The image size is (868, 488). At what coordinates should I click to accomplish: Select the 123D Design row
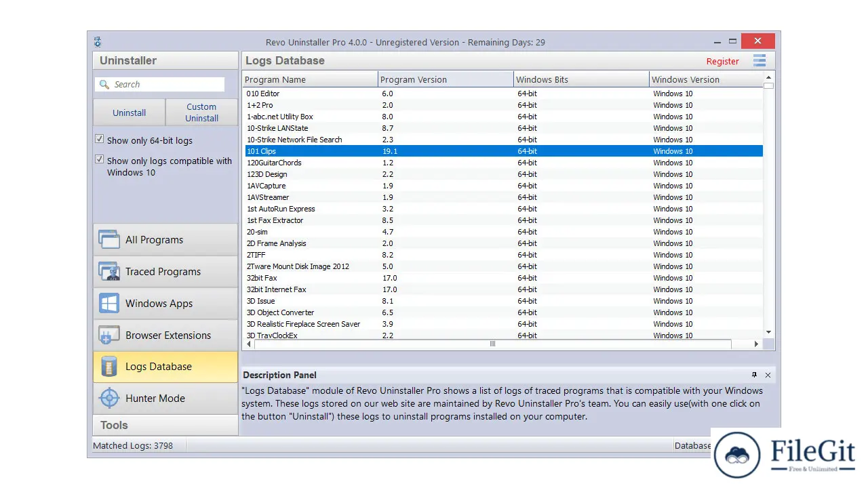click(x=503, y=174)
